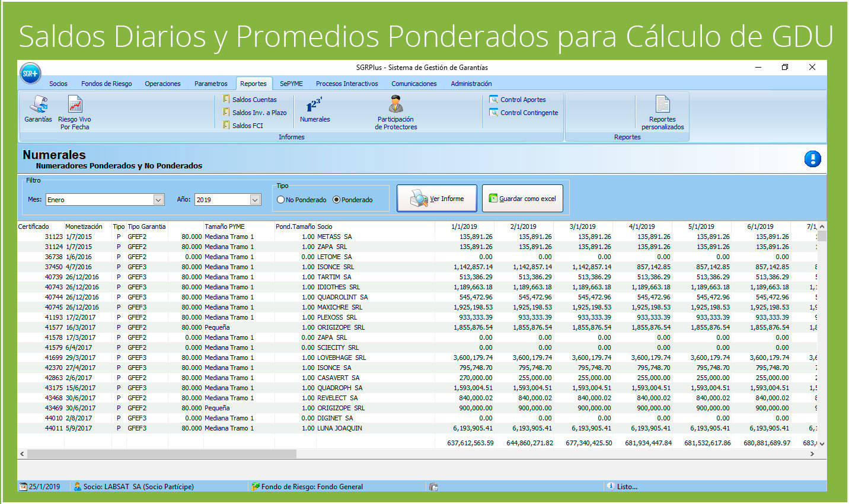849x504 pixels.
Task: Open the Administración menu
Action: pyautogui.click(x=471, y=84)
